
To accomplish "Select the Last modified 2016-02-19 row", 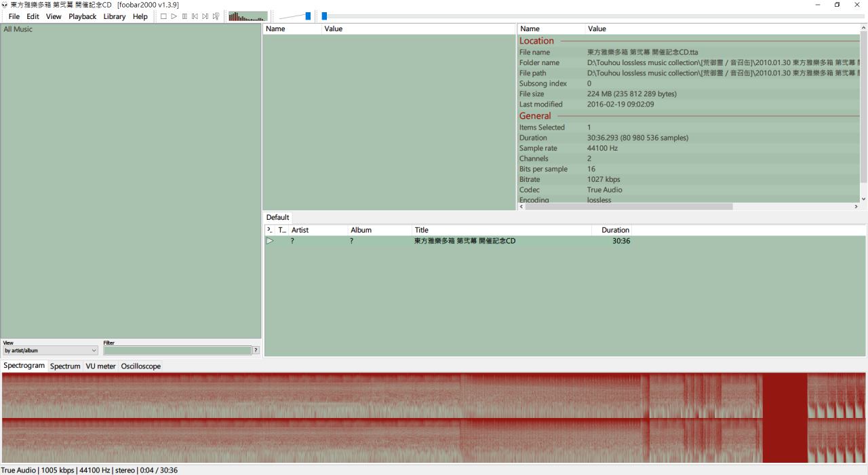I will point(688,104).
